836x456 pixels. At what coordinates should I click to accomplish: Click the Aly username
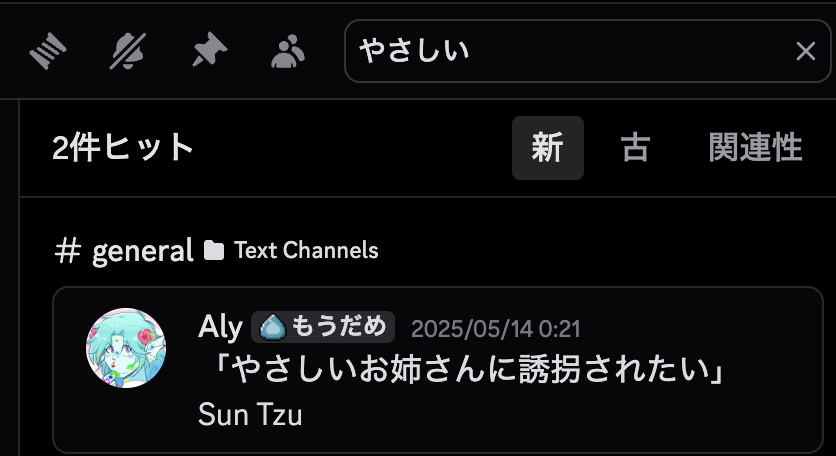(x=220, y=327)
